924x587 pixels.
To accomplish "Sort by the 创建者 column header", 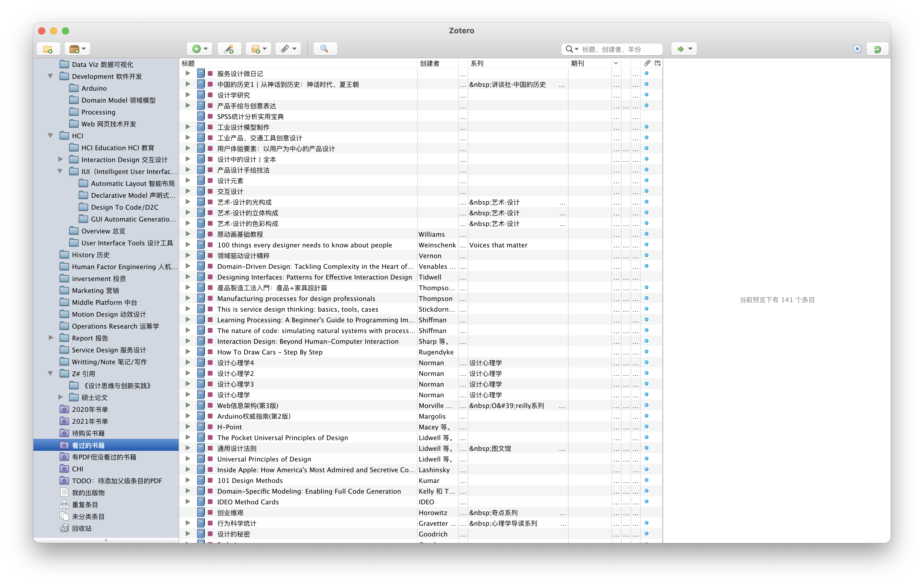I will (x=430, y=63).
